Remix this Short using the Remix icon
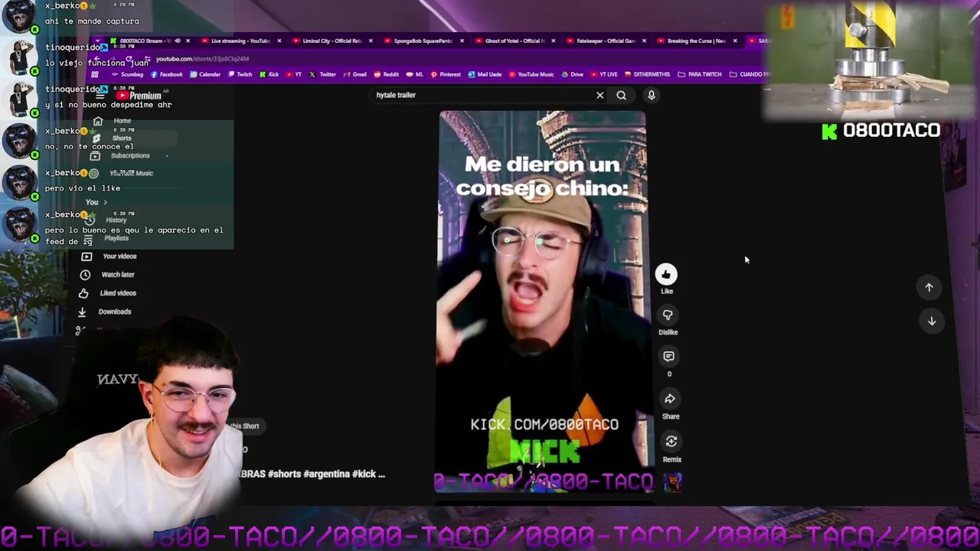The height and width of the screenshot is (551, 980). pyautogui.click(x=671, y=442)
